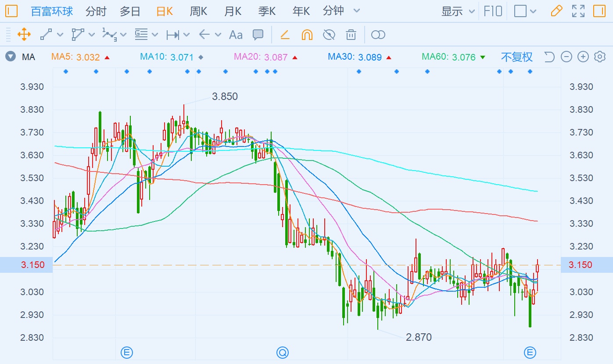Open the 显示 display dropdown
The image size is (613, 364).
tap(458, 11)
